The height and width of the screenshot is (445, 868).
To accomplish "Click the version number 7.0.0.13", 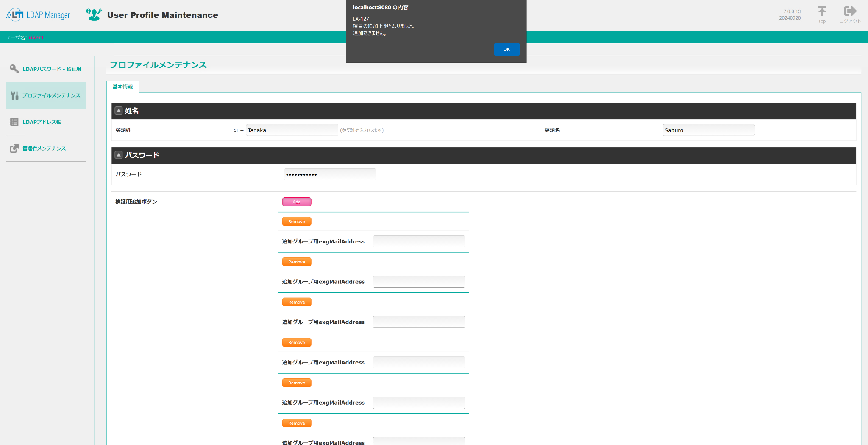I will coord(792,11).
